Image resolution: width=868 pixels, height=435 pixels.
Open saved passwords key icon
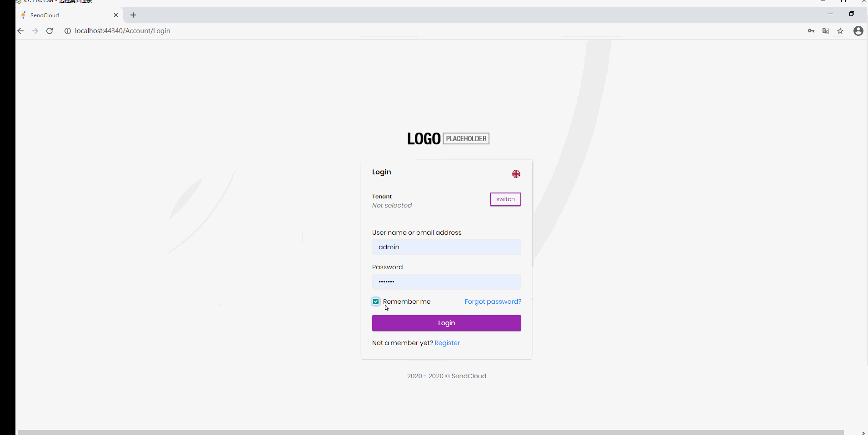pos(811,31)
